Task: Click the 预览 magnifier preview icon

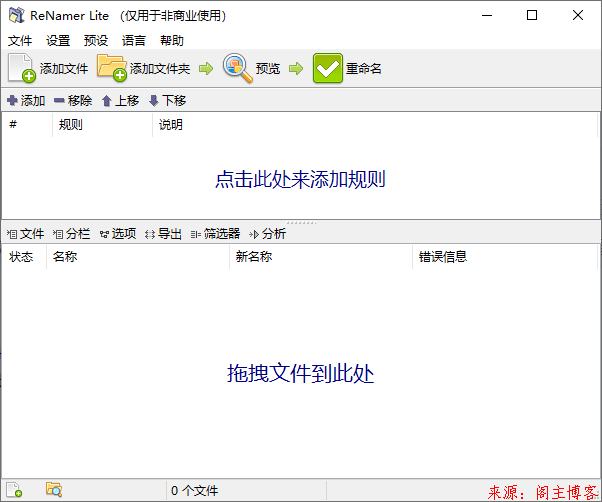Action: [238, 68]
